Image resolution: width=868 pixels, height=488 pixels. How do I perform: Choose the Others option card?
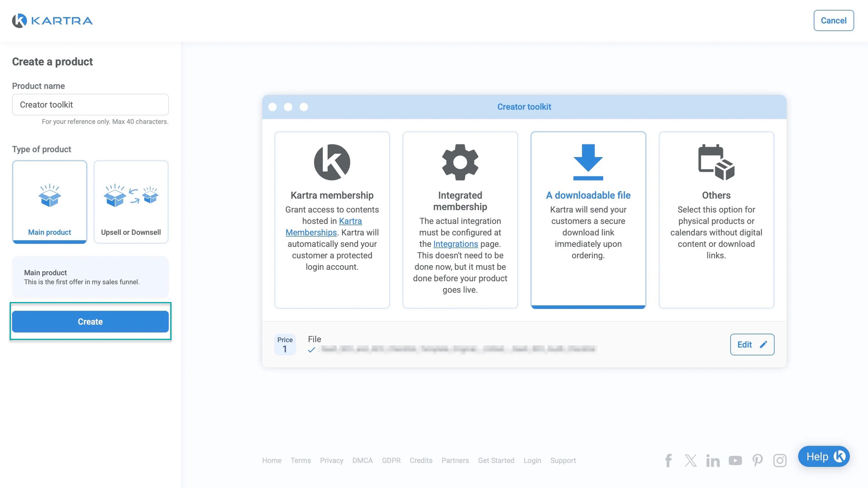pyautogui.click(x=716, y=220)
